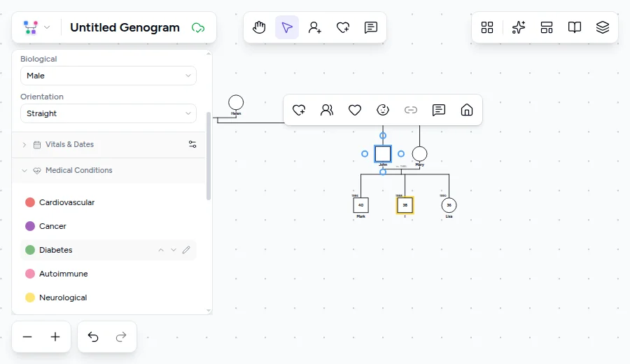This screenshot has width=630, height=364.
Task: Expand the Vitals & Dates section
Action: (x=24, y=145)
